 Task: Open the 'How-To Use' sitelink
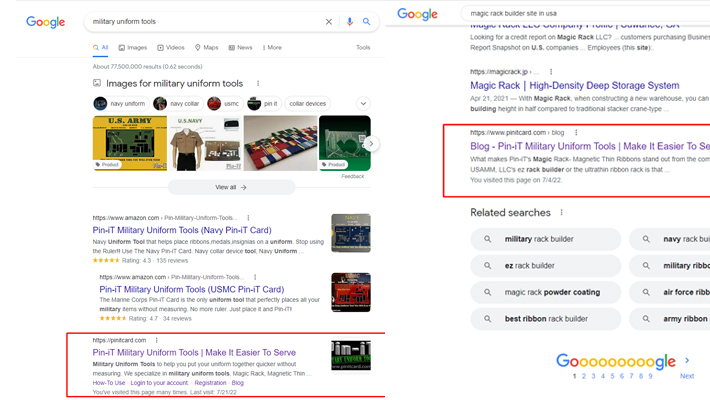click(109, 383)
